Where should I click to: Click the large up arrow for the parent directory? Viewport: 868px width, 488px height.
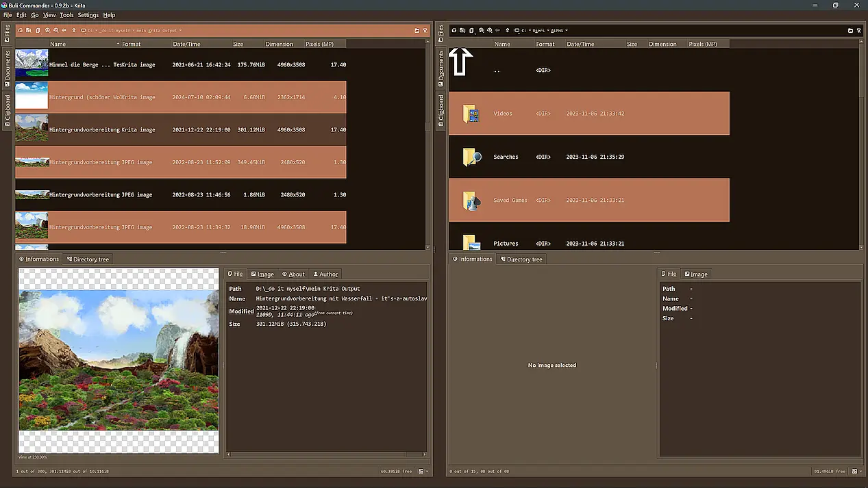point(460,62)
